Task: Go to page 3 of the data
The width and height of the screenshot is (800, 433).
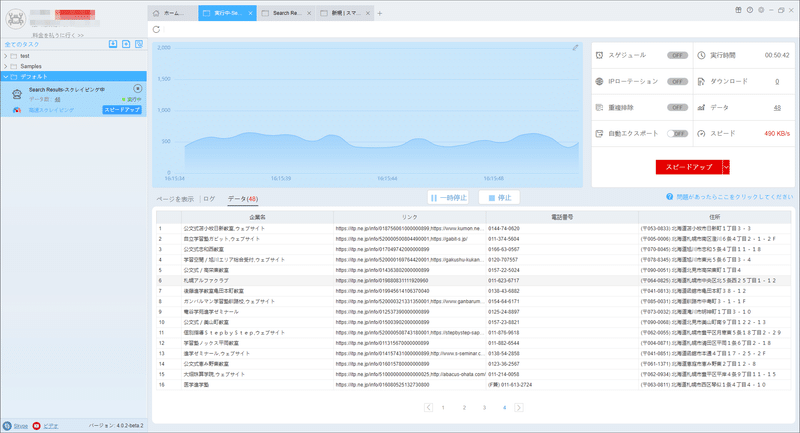Action: point(484,407)
